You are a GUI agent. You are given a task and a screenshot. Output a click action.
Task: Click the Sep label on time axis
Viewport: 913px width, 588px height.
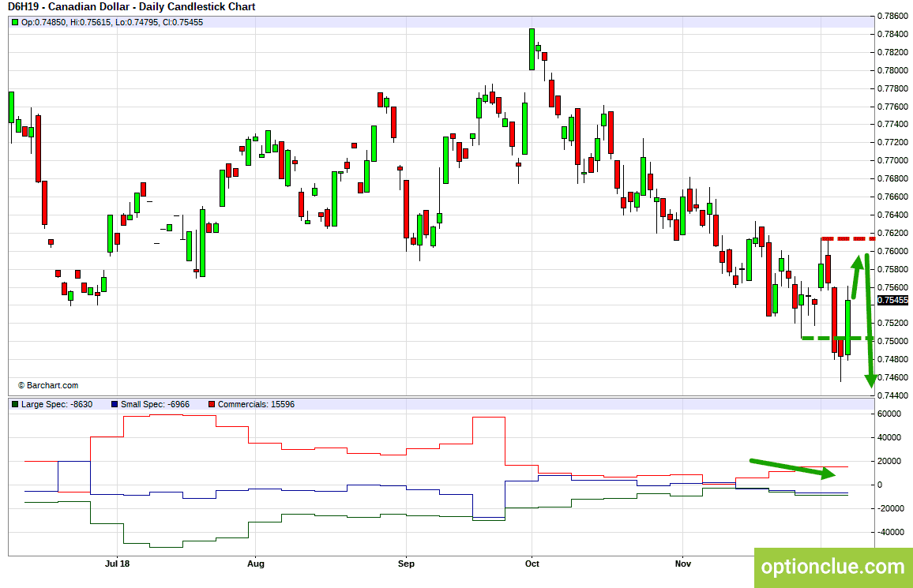407,564
